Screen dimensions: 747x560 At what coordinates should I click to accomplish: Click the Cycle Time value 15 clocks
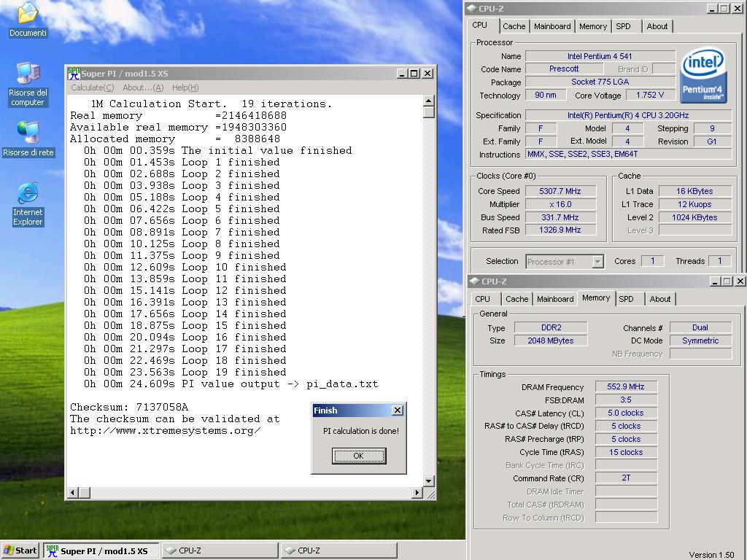[626, 452]
